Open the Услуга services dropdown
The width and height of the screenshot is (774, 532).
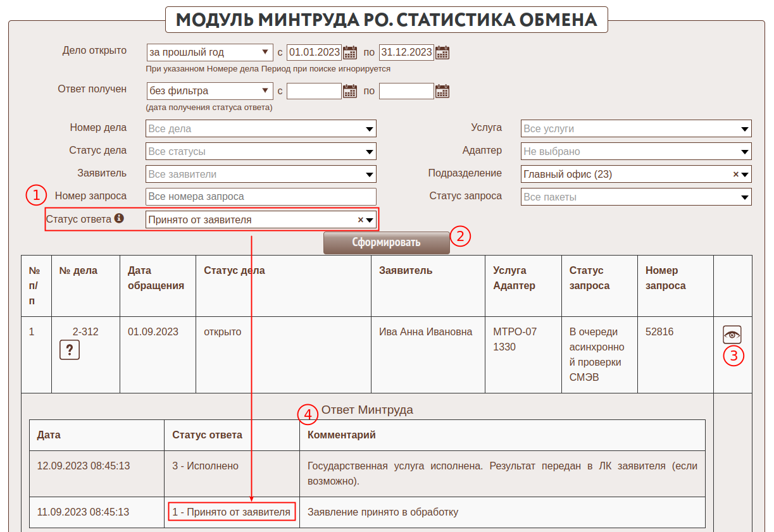636,129
